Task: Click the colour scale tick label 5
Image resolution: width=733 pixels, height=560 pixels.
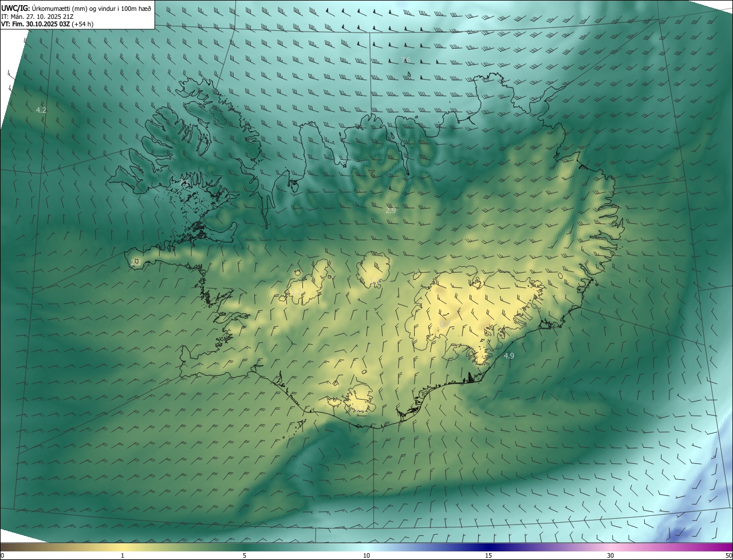Action: tap(245, 555)
